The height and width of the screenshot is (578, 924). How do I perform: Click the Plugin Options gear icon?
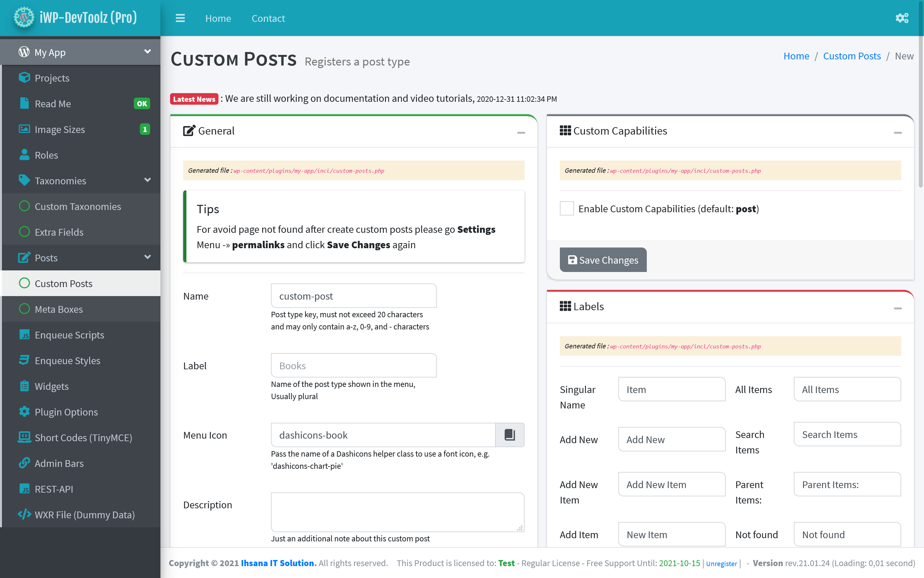[24, 411]
